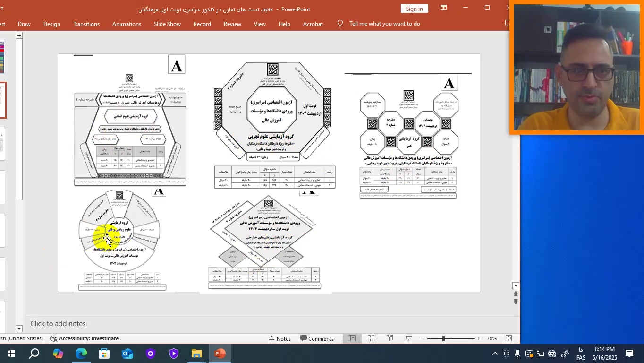
Task: Open the Design ribbon tab
Action: (x=52, y=24)
